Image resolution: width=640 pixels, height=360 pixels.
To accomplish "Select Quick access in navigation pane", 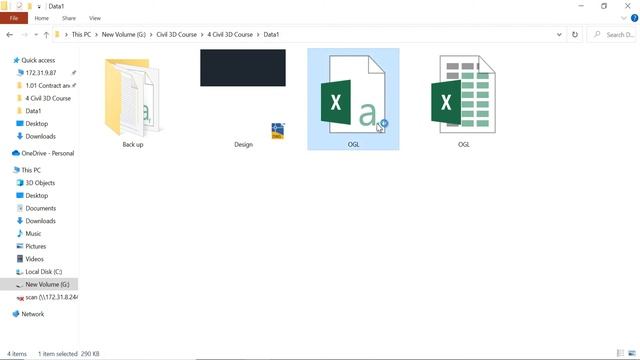I will coord(38,60).
